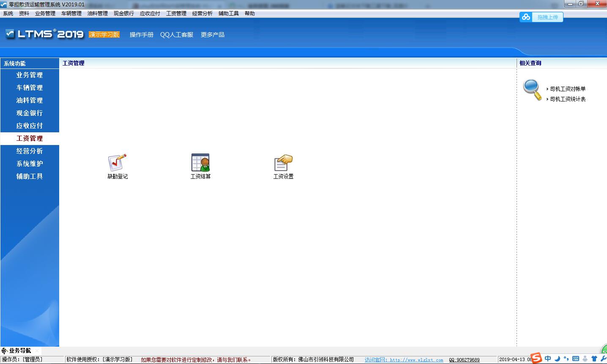
Task: Click the Sogou user account icon
Action: tap(585, 359)
